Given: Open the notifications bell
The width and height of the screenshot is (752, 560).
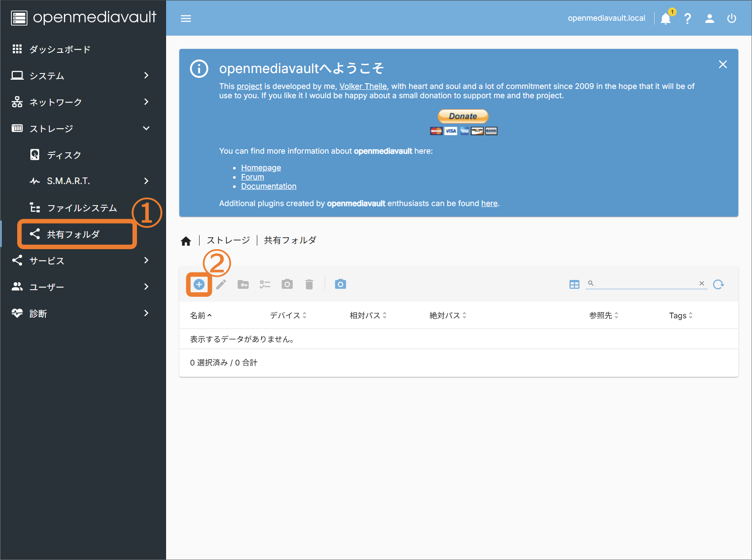Looking at the screenshot, I should [666, 18].
